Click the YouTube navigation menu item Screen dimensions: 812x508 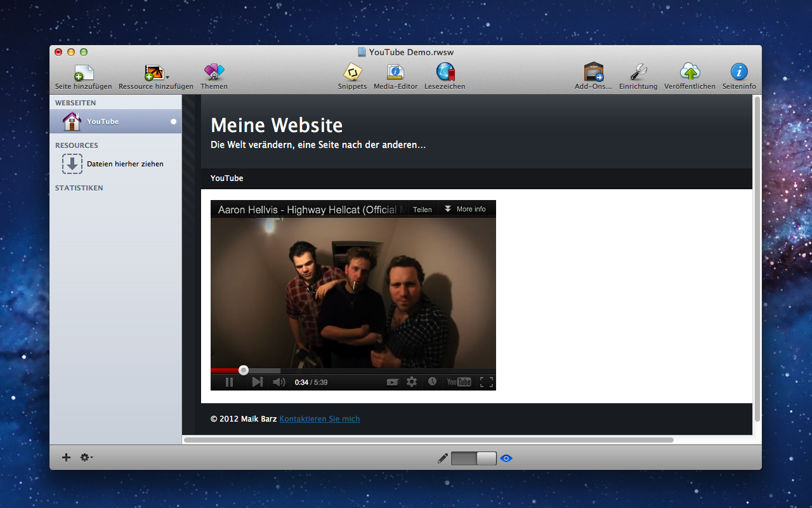pos(227,178)
